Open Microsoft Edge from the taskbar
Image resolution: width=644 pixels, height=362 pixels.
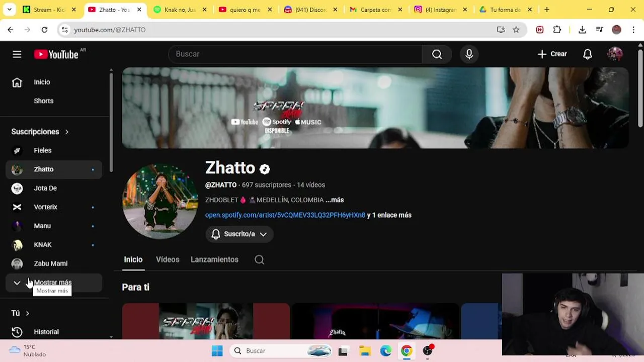386,351
